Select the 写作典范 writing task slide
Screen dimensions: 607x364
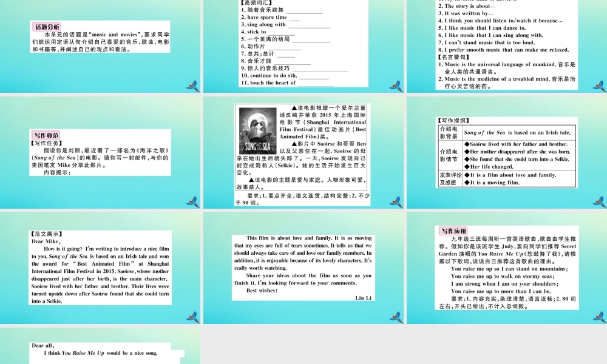(100, 152)
